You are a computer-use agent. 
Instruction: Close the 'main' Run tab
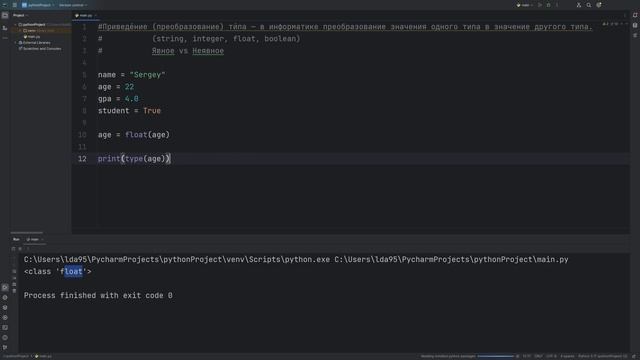[x=42, y=240]
